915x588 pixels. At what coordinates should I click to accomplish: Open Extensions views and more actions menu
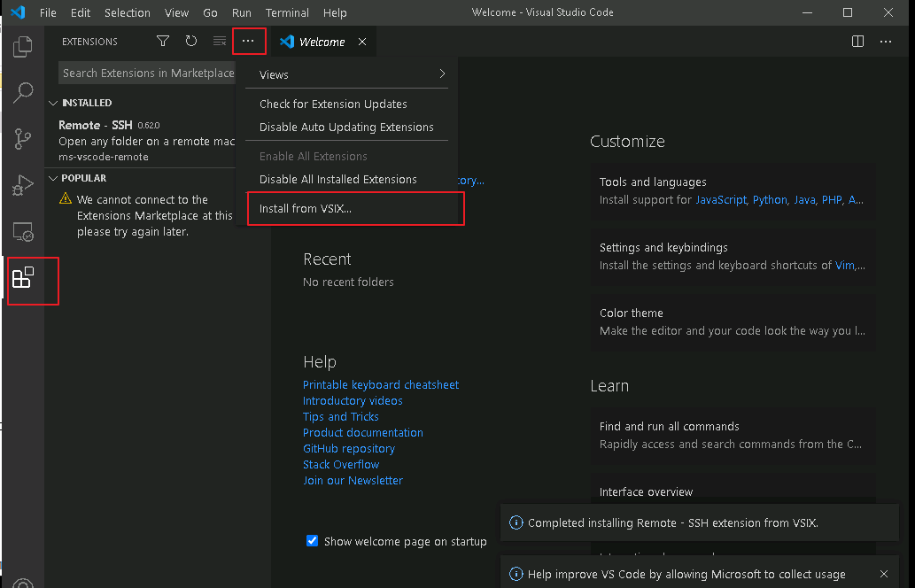(248, 41)
